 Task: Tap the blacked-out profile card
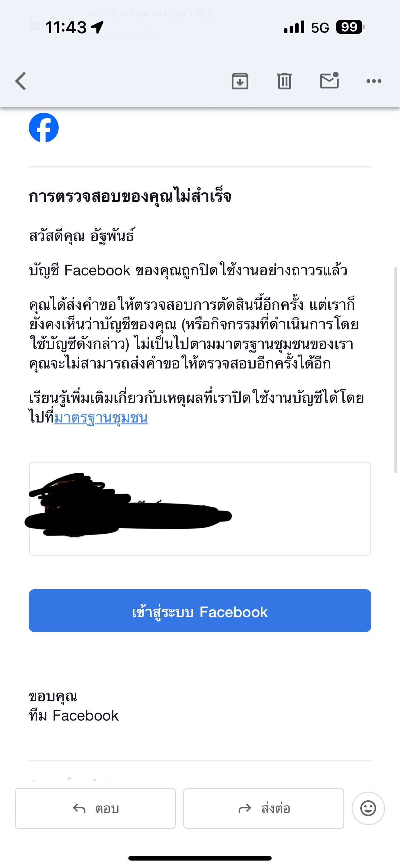(200, 509)
